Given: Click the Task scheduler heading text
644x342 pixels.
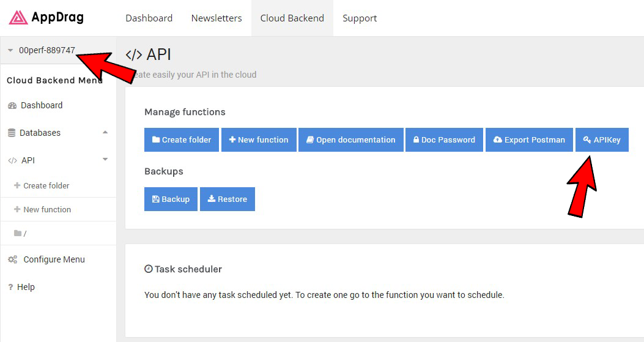Looking at the screenshot, I should (188, 269).
